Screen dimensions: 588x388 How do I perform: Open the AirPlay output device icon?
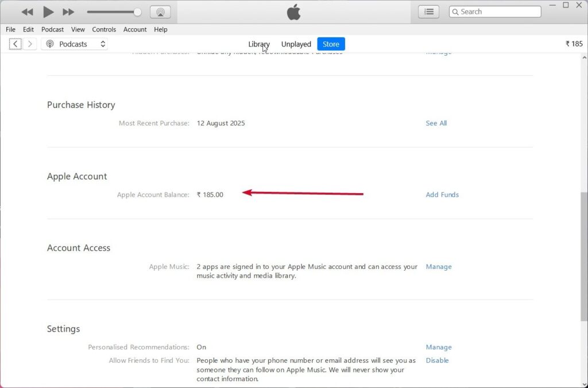160,11
